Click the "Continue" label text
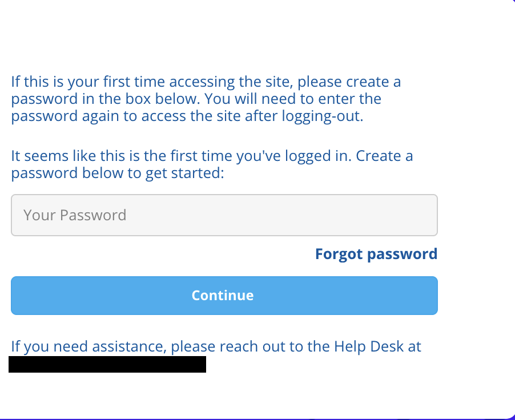 [223, 295]
